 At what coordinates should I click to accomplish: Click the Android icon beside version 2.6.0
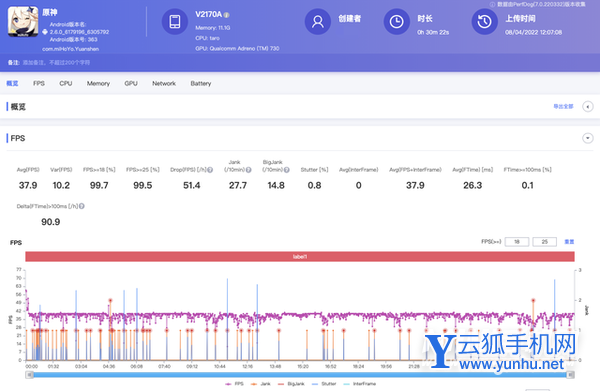click(45, 32)
